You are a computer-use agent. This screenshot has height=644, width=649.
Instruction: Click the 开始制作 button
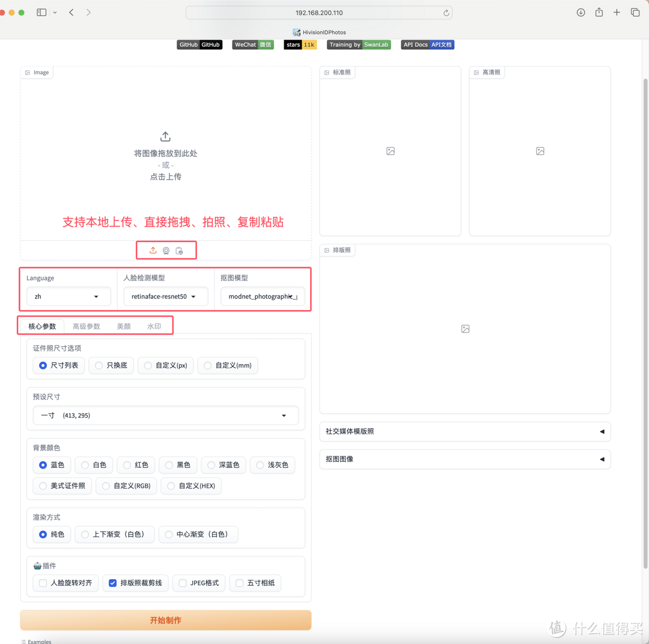[165, 620]
